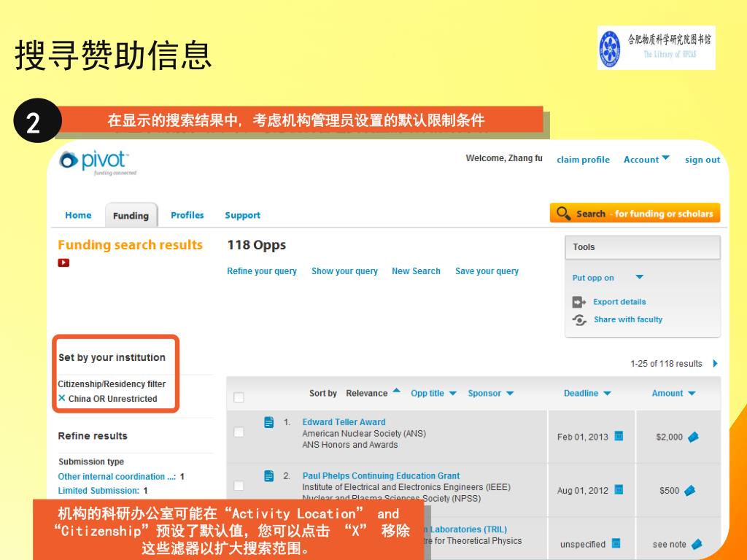Click the 1-25 of 118 results text

click(x=666, y=364)
